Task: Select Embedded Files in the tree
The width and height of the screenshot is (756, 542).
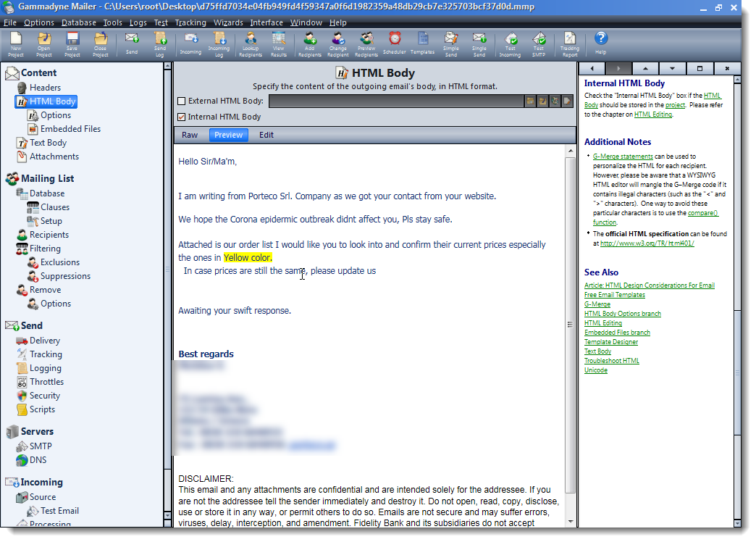Action: (x=70, y=129)
